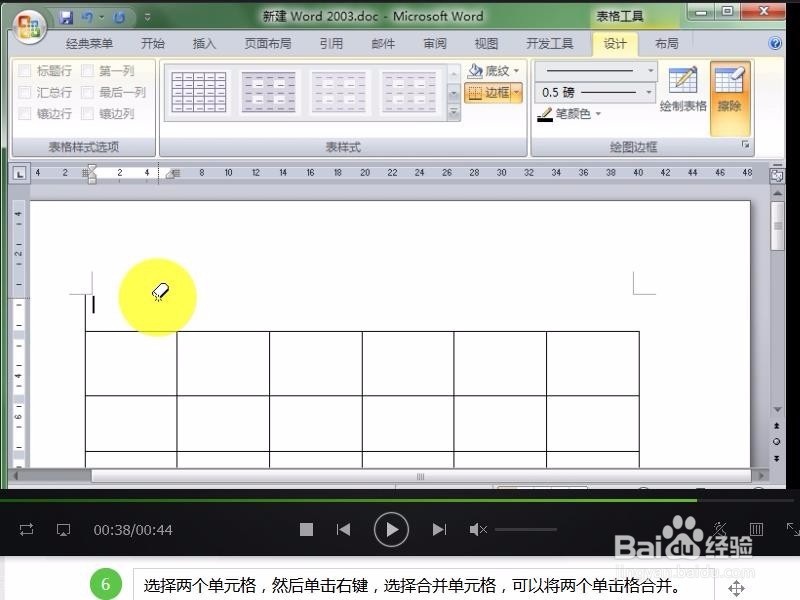Image resolution: width=800 pixels, height=600 pixels.
Task: Skip to previous video
Action: (343, 530)
